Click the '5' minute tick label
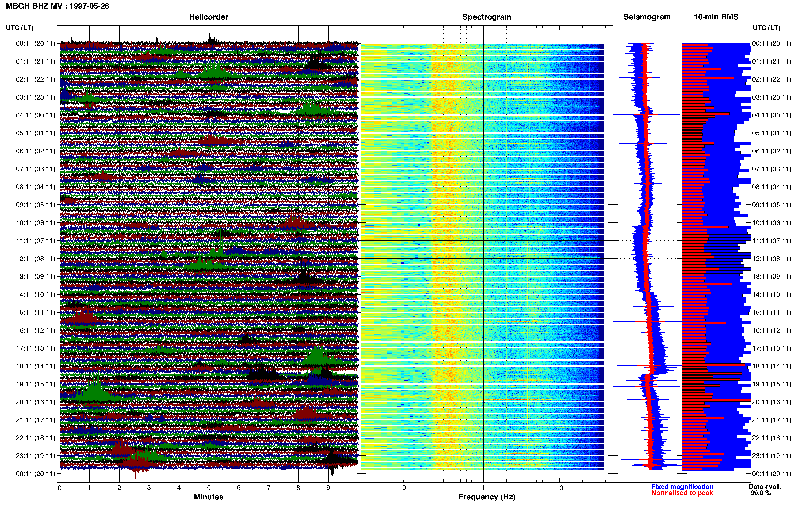812x508 pixels. (x=209, y=488)
